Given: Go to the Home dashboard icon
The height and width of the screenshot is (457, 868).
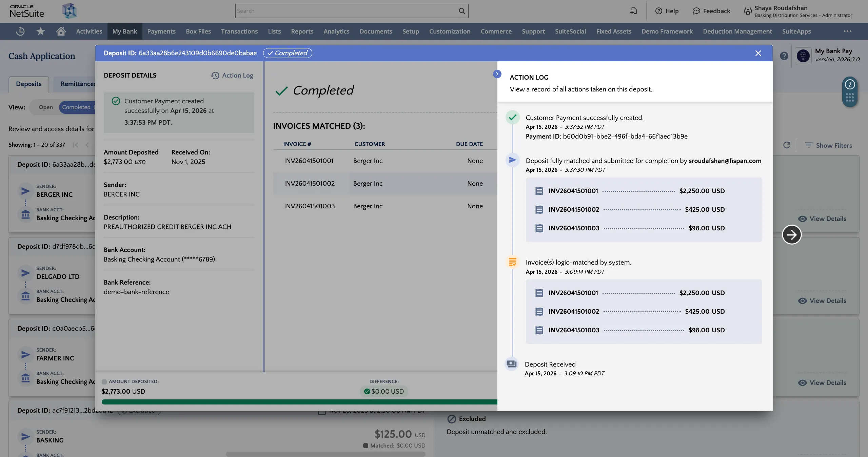Looking at the screenshot, I should point(61,31).
